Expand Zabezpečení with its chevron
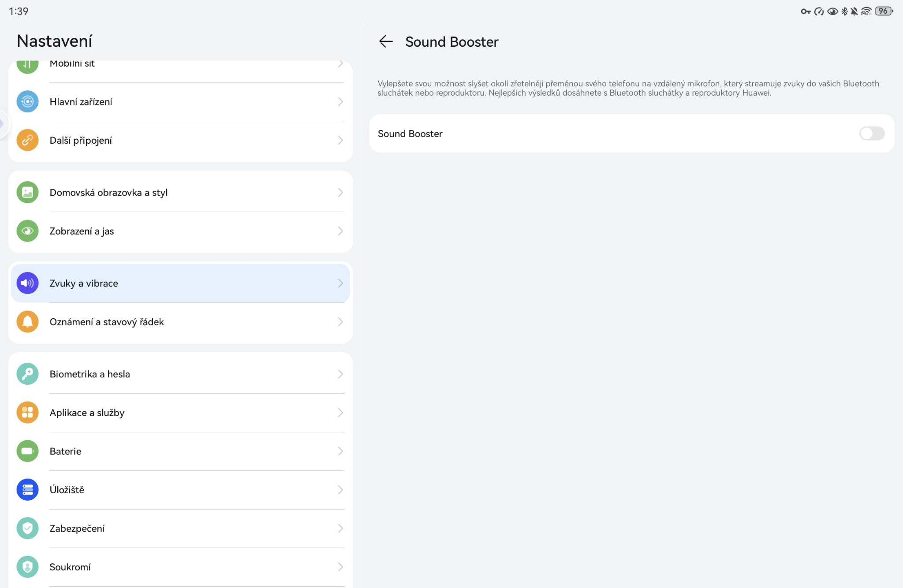 click(x=340, y=528)
